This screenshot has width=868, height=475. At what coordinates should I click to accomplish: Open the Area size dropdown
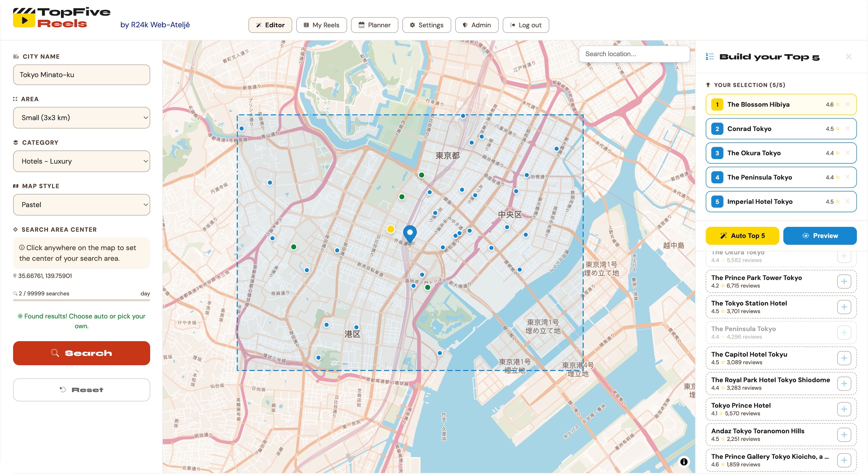(x=81, y=117)
